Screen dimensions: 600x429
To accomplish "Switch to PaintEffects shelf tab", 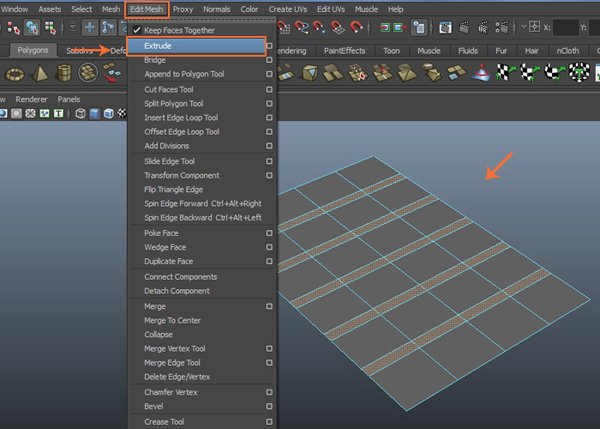I will [344, 51].
